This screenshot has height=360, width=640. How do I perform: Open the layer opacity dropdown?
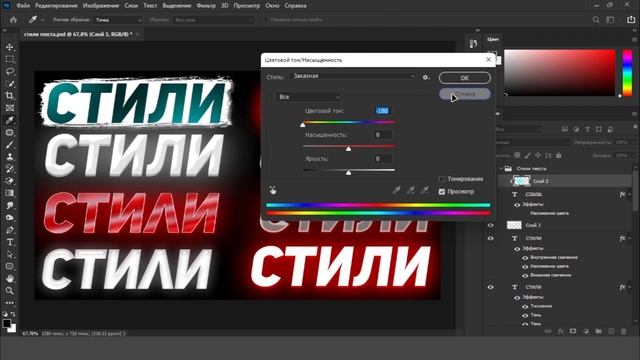click(634, 142)
